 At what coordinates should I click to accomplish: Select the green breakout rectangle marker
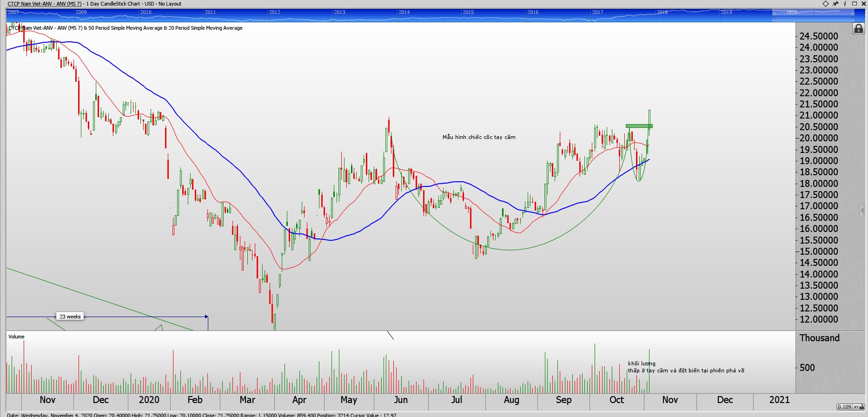tap(639, 126)
